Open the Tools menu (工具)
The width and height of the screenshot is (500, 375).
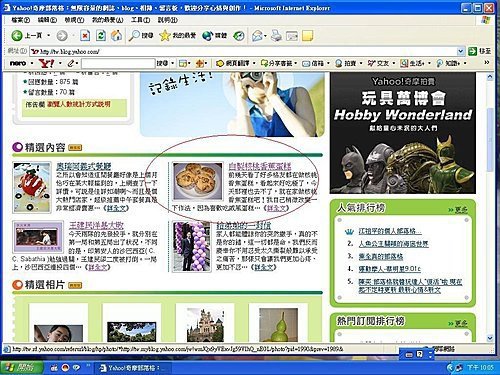tap(140, 20)
